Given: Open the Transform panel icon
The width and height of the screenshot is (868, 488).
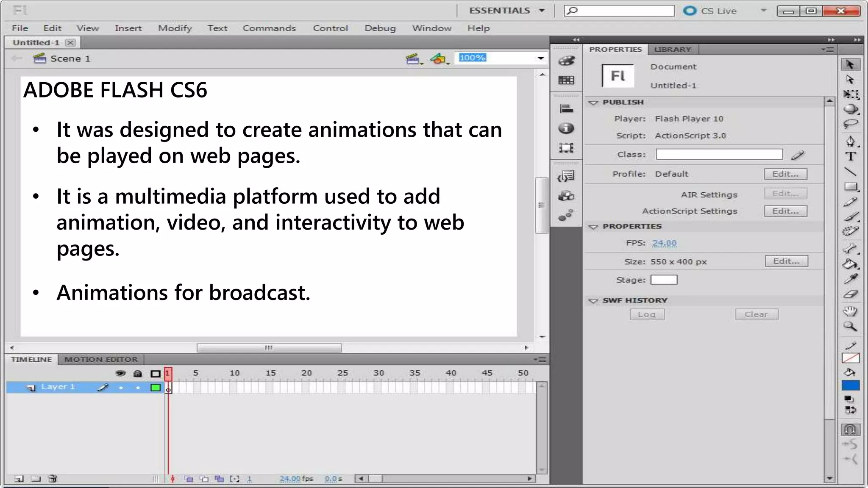Looking at the screenshot, I should [566, 148].
